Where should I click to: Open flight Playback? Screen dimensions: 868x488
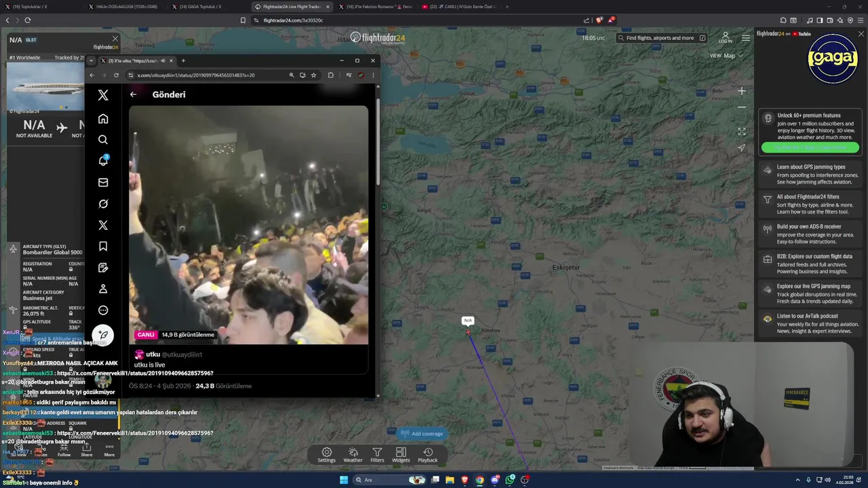pyautogui.click(x=427, y=455)
